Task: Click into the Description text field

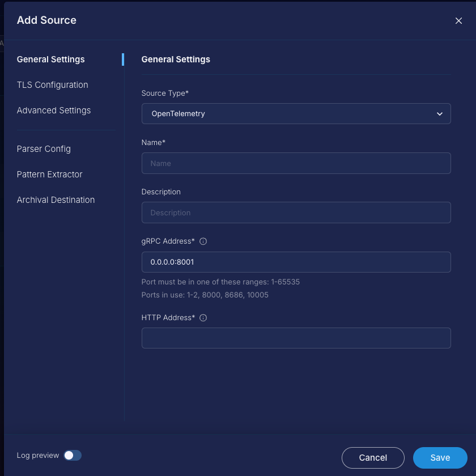Action: pyautogui.click(x=296, y=213)
